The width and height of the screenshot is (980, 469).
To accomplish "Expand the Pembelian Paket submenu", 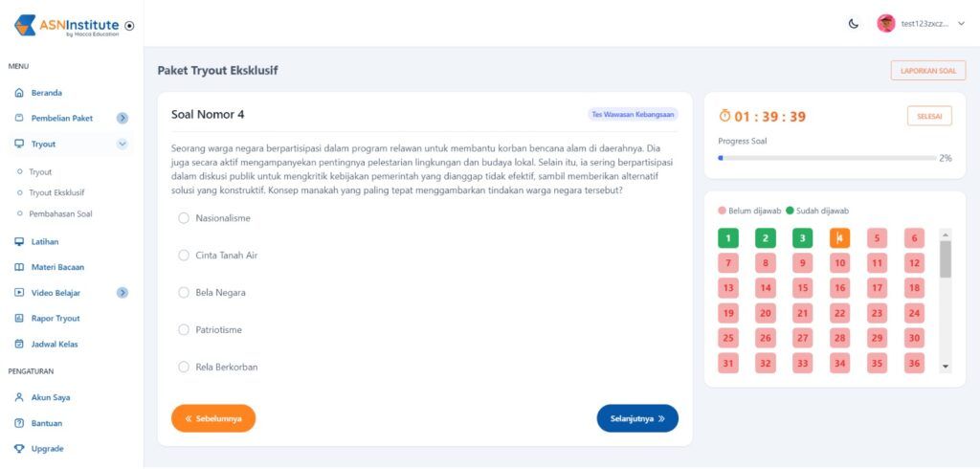I will tap(122, 119).
